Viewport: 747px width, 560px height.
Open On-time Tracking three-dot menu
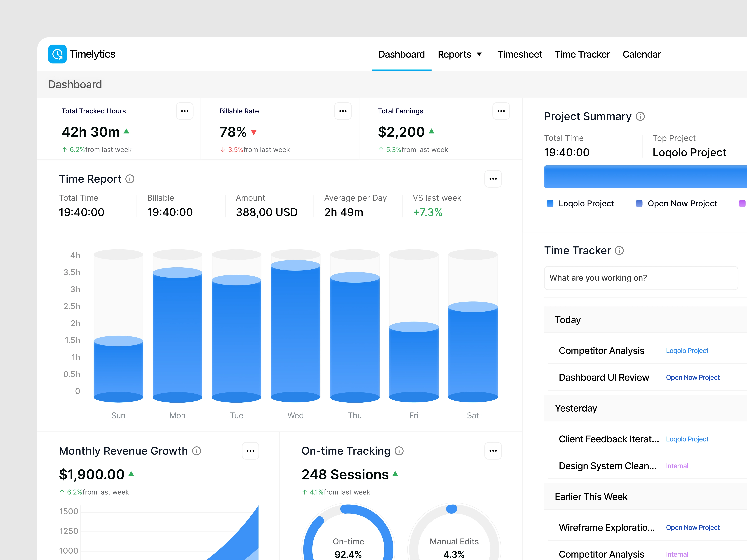coord(493,451)
